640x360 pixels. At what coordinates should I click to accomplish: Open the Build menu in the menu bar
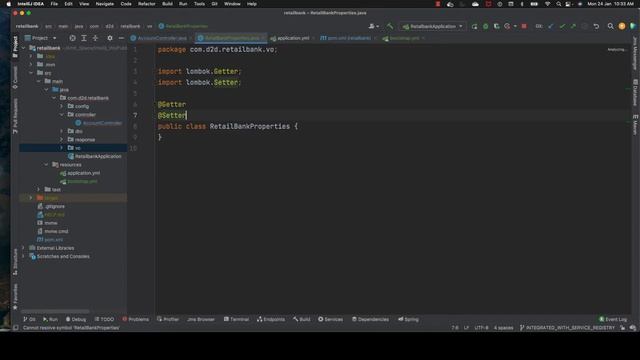tap(167, 4)
